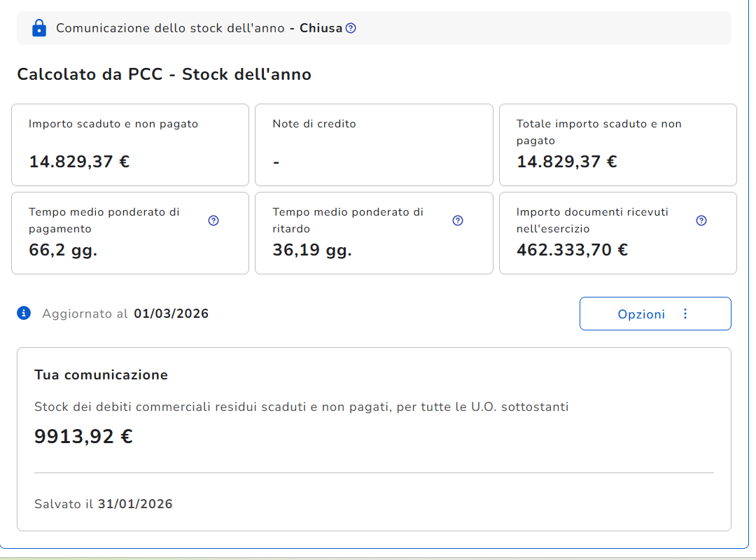The height and width of the screenshot is (560, 756).
Task: Click the Salvato il 31/01/2026 date
Action: 135,504
